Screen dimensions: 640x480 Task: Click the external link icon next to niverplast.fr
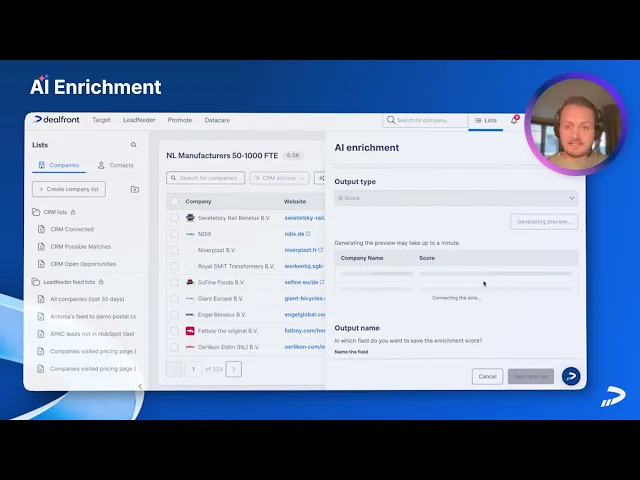[320, 250]
